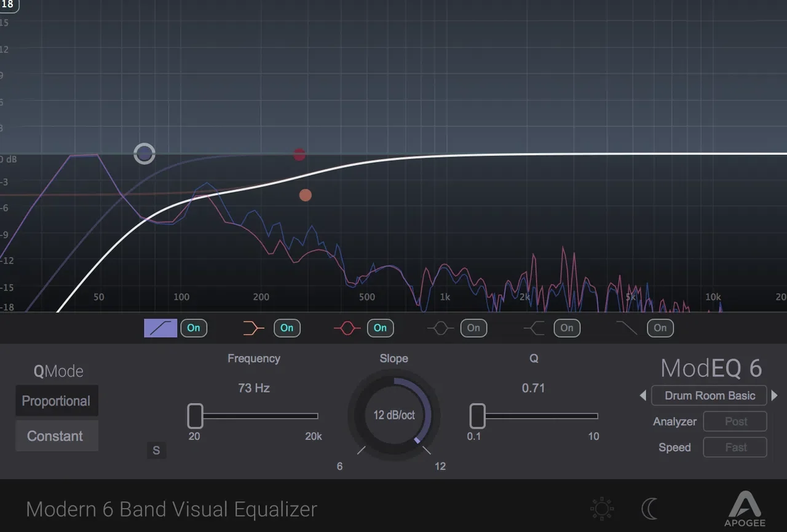Go to the next preset arrow
Image resolution: width=787 pixels, height=532 pixels.
point(775,396)
